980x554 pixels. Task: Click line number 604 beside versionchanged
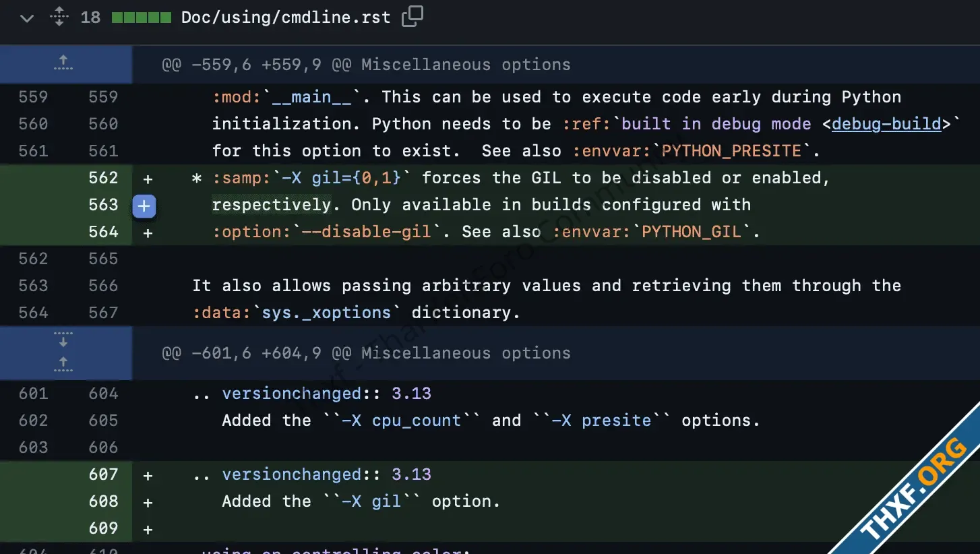point(102,393)
